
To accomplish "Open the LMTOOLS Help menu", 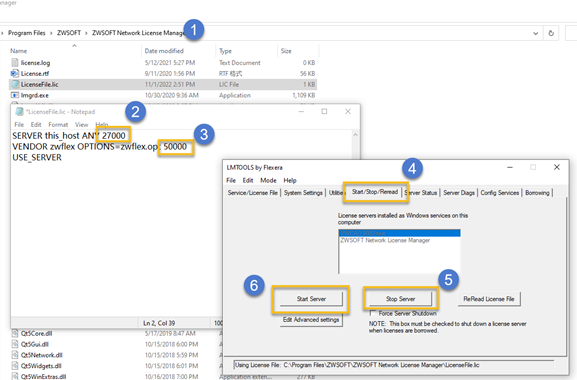I will click(x=290, y=180).
